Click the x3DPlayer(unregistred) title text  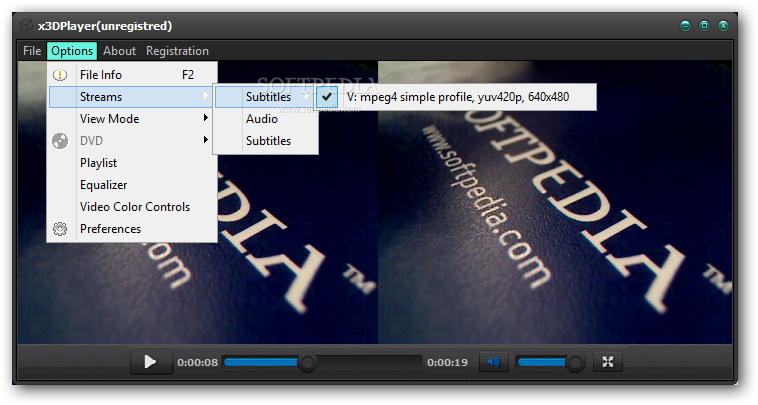click(105, 26)
